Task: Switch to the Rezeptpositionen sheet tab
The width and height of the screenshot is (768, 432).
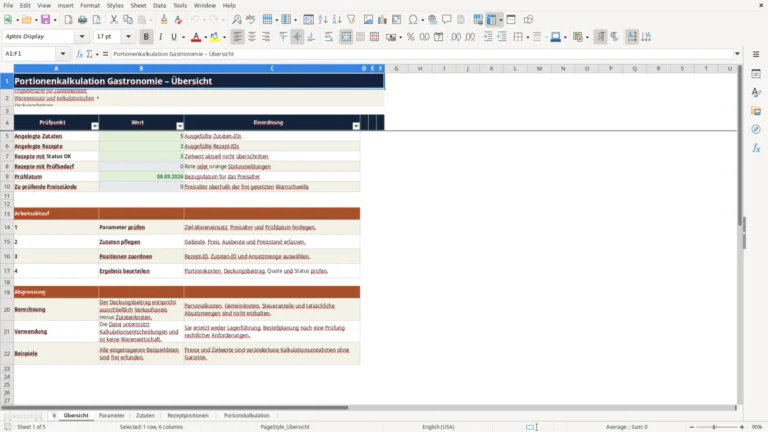Action: [x=188, y=415]
